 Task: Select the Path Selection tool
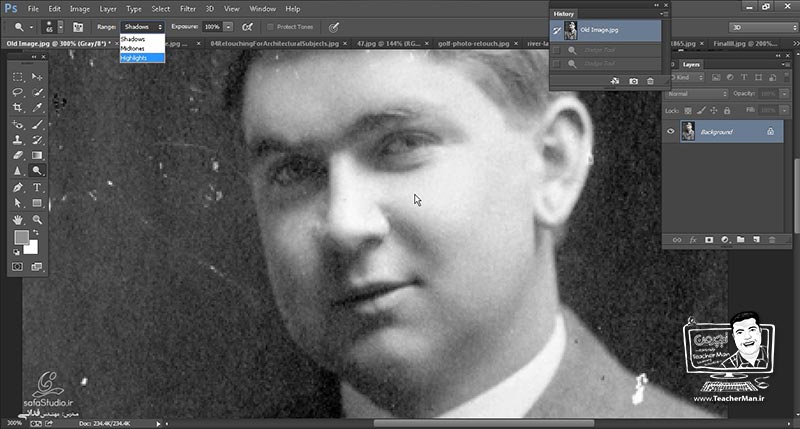click(18, 203)
